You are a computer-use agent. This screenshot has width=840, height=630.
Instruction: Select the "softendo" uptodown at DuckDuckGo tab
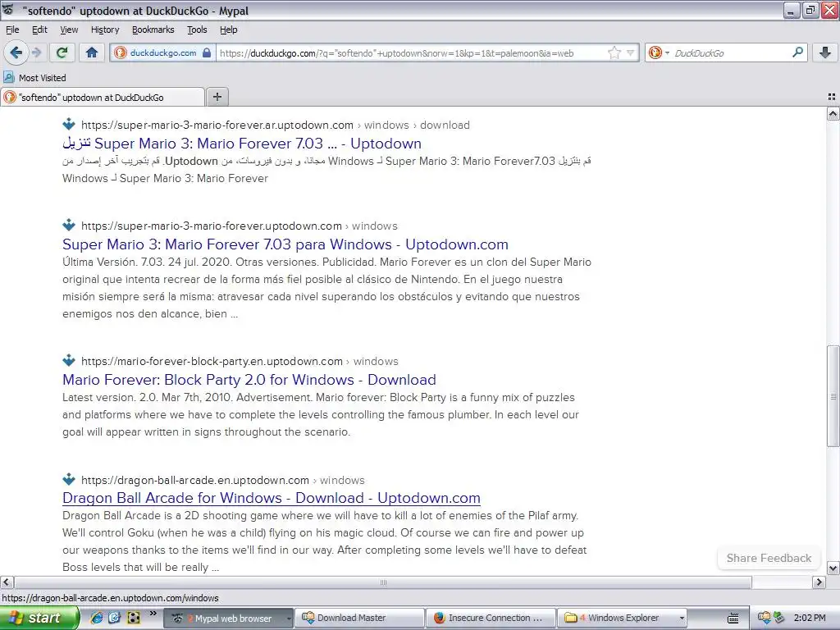tap(103, 97)
